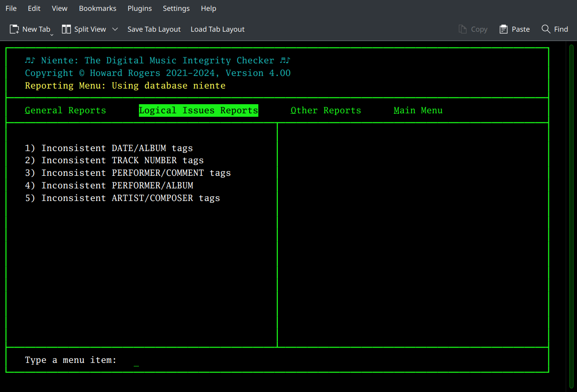Open the Bookmarks menu
The height and width of the screenshot is (392, 577).
click(x=97, y=8)
